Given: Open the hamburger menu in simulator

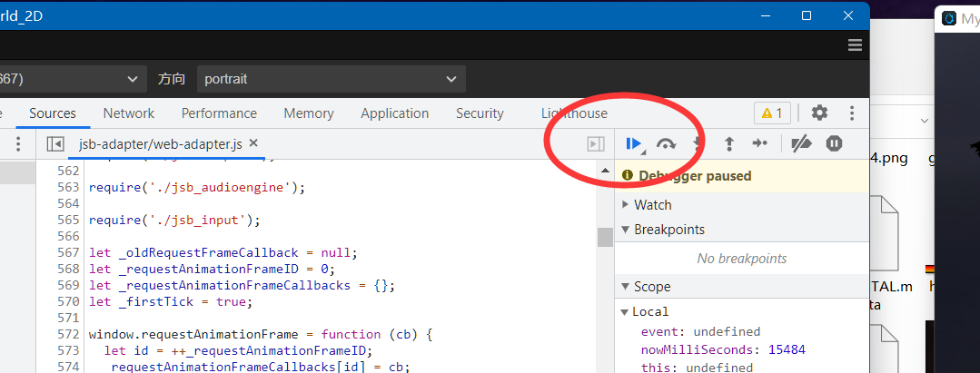Looking at the screenshot, I should (855, 45).
